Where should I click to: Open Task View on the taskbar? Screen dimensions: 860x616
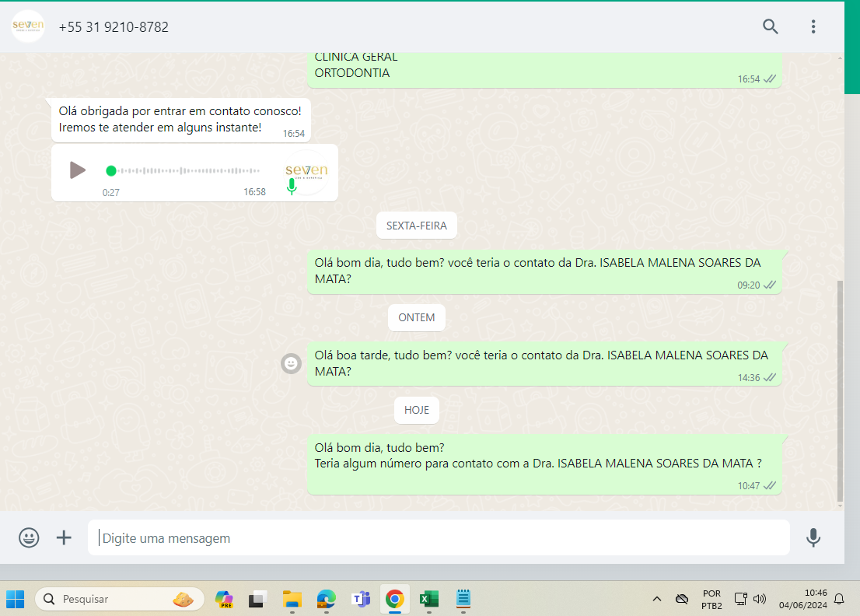click(x=257, y=599)
